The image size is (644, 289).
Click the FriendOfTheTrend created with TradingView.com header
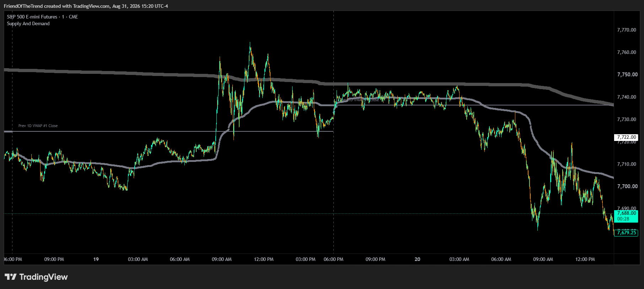(x=86, y=6)
